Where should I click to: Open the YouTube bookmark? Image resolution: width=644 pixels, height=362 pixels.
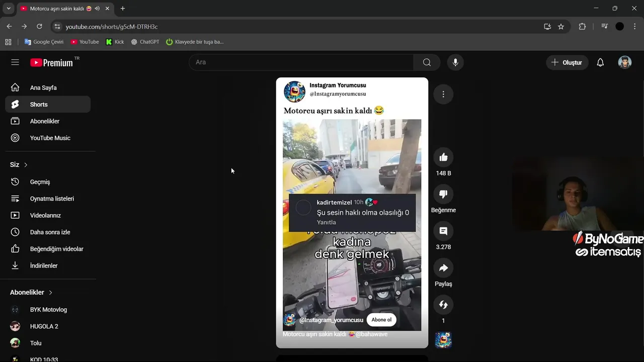tap(85, 42)
